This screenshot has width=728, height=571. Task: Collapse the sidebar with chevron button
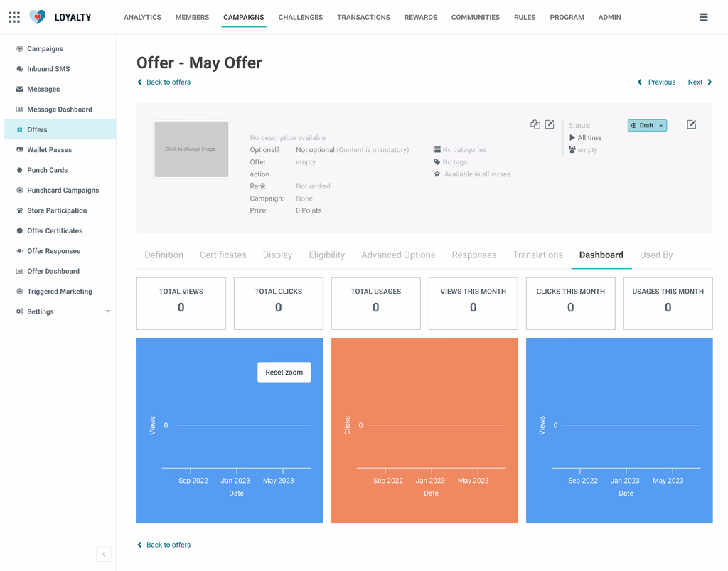coord(104,554)
